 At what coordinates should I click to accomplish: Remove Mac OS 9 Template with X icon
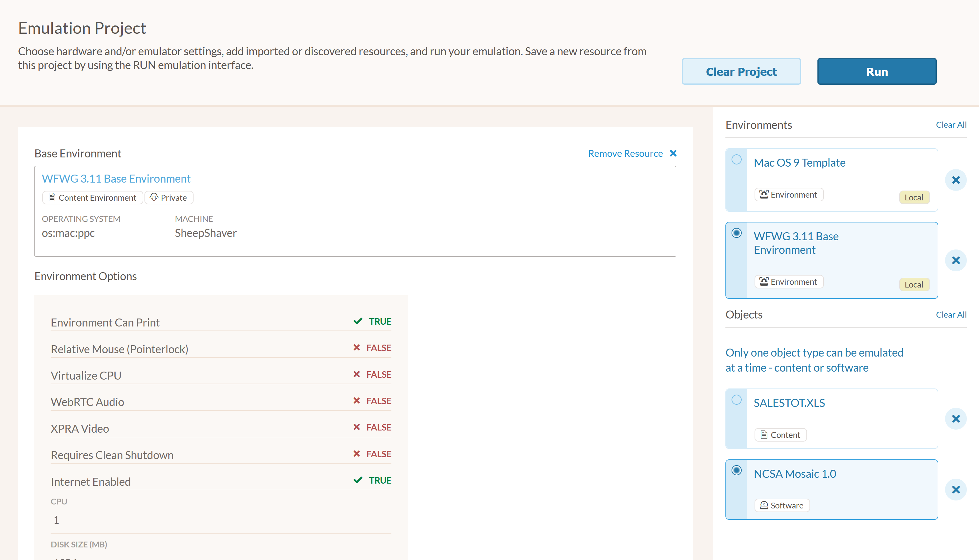[x=955, y=180]
